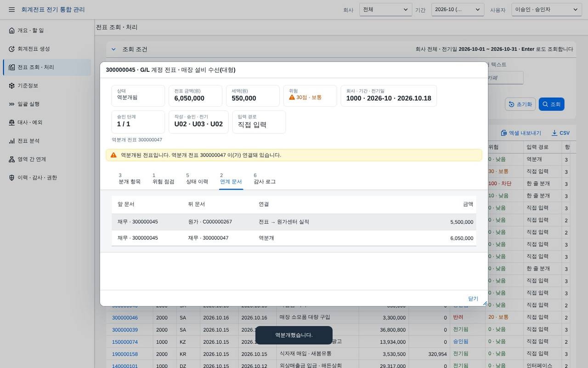Click the 30점 · 보통 risk warning icon

(292, 98)
